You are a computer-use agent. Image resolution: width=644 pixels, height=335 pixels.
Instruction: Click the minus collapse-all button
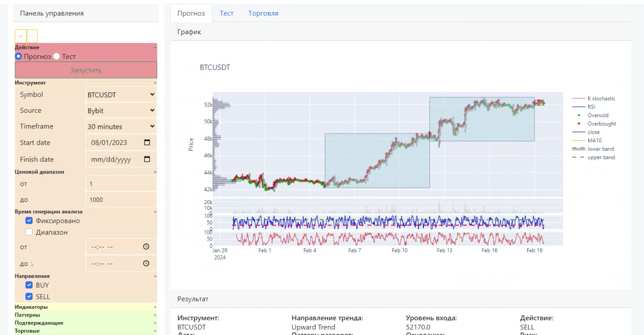click(x=32, y=36)
